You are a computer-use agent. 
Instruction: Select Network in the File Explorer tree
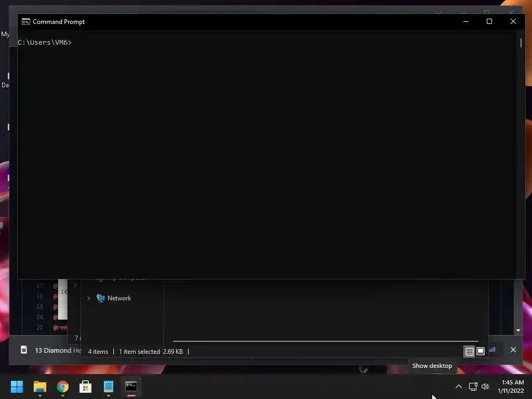pos(119,298)
